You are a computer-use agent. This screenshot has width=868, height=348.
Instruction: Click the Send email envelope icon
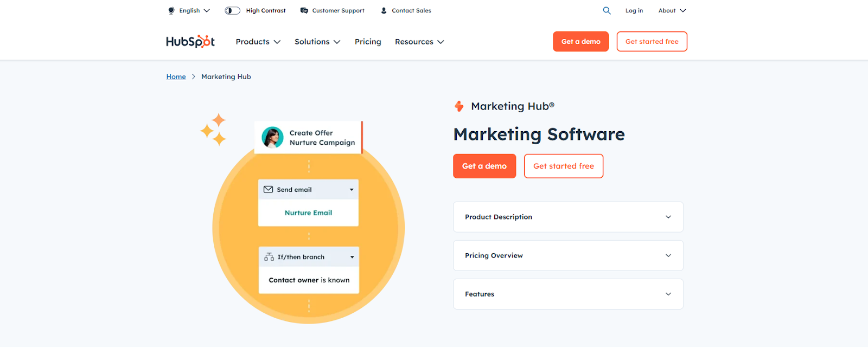click(x=268, y=190)
